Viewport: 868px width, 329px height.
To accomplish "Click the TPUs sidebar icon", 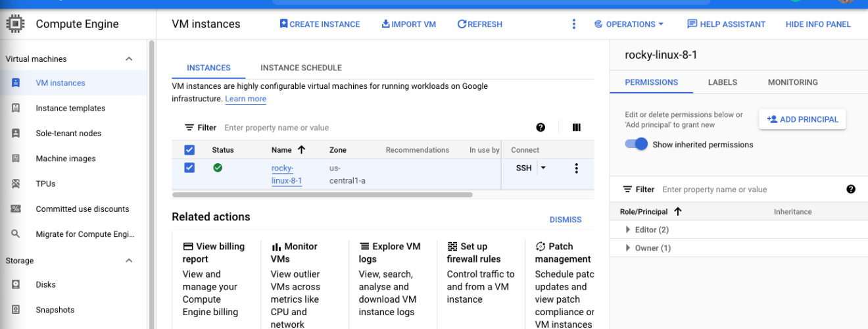I will point(16,184).
